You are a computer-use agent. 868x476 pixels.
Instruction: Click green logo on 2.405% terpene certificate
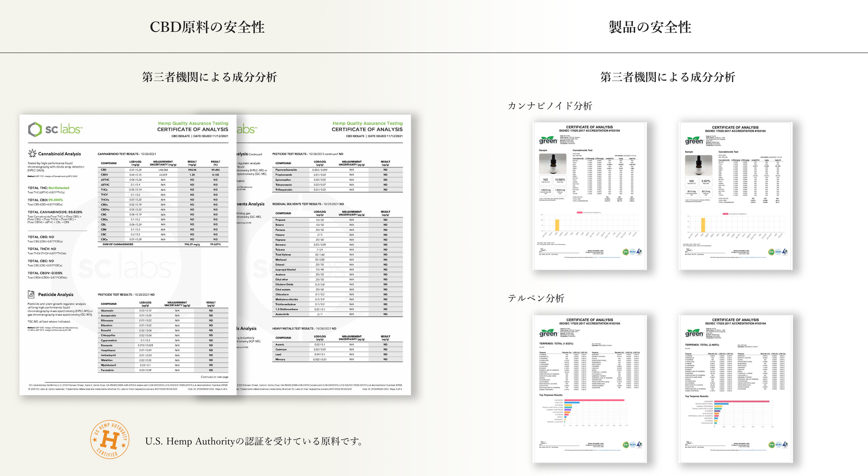tap(694, 333)
